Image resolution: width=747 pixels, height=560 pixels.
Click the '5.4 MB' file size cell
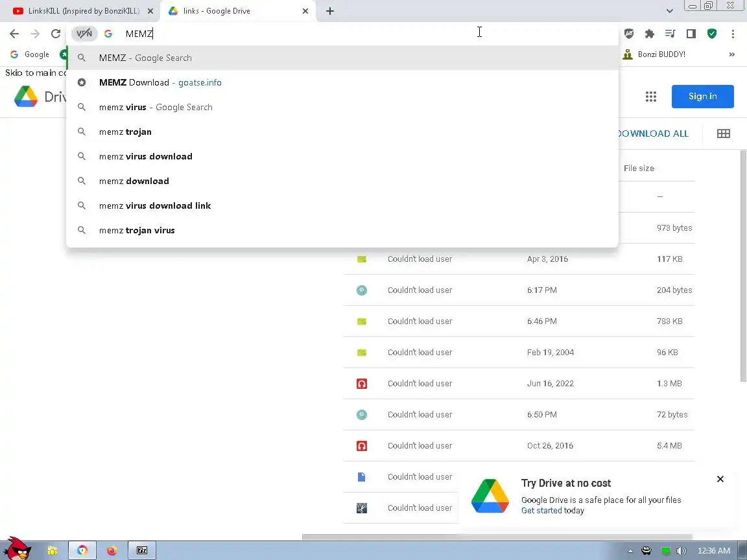tap(669, 446)
